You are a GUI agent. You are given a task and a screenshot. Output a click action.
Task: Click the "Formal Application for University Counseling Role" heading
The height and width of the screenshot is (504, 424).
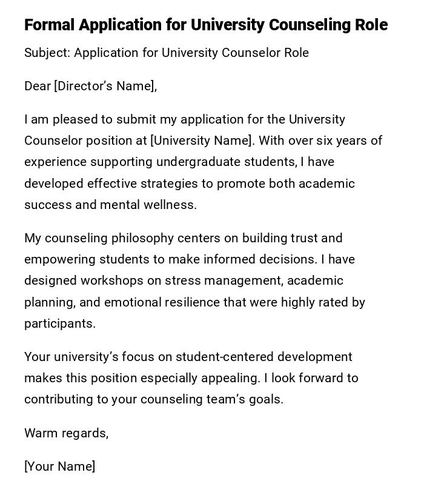tap(206, 25)
